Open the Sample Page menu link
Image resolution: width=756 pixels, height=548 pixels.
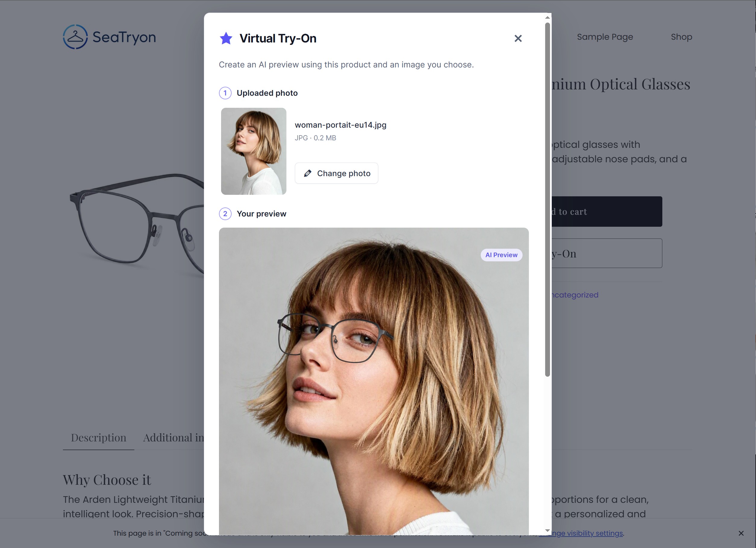tap(605, 37)
